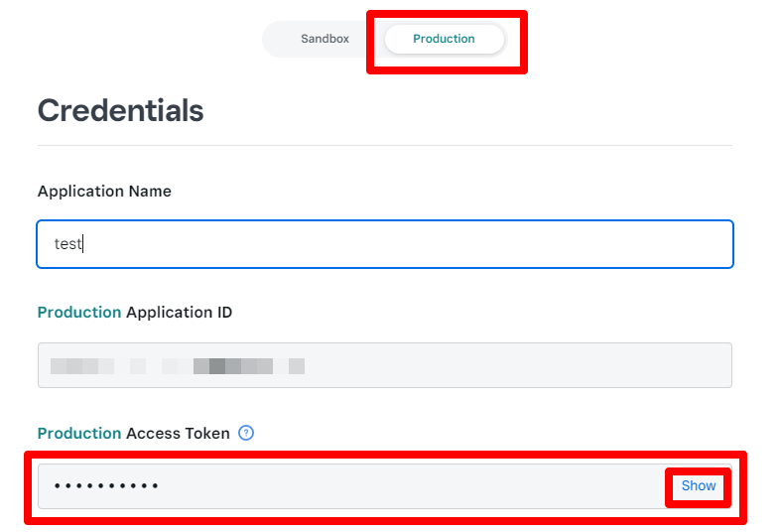Click empty space in Application ID box
779x532 pixels.
[x=517, y=365]
